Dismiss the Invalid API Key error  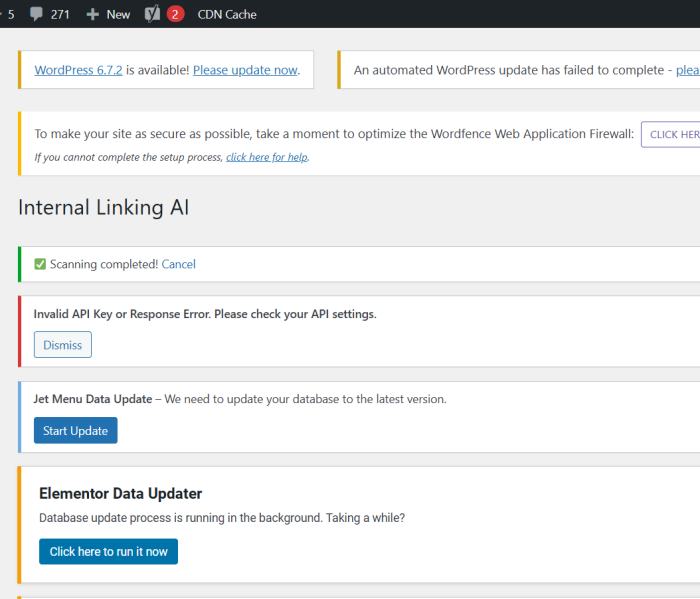[62, 345]
